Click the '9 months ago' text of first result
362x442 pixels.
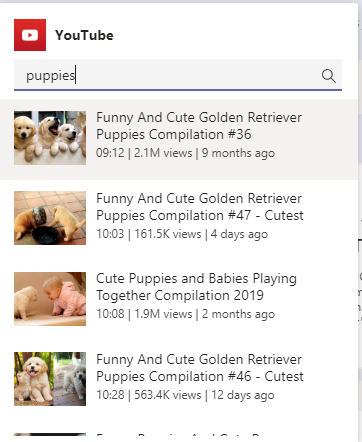click(x=238, y=153)
